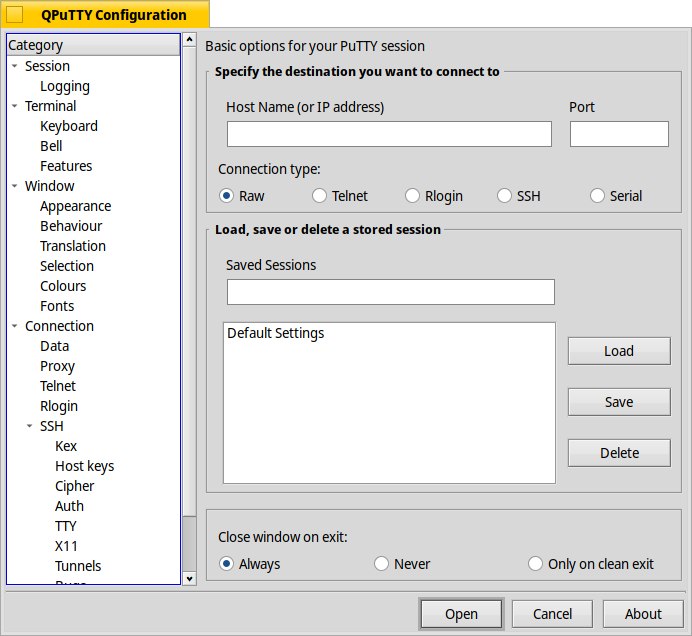Go to Bell settings
Viewport: 692px width, 636px height.
(x=51, y=146)
